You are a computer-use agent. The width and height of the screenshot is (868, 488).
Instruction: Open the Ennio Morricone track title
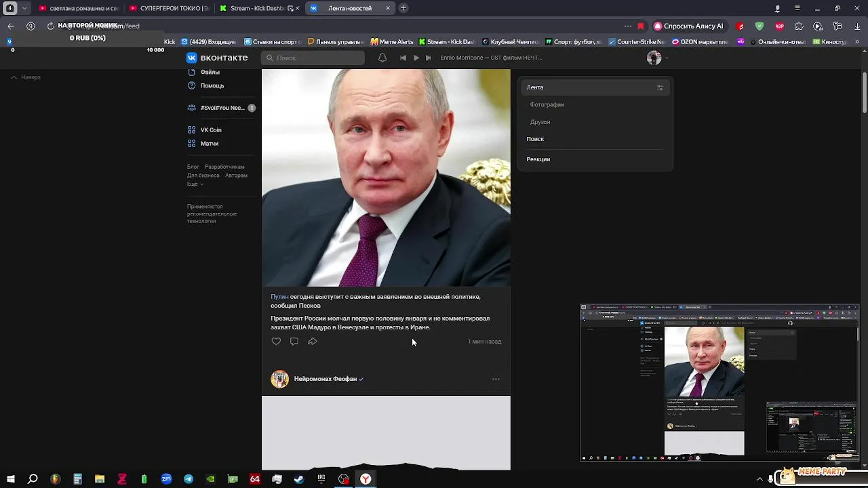491,58
